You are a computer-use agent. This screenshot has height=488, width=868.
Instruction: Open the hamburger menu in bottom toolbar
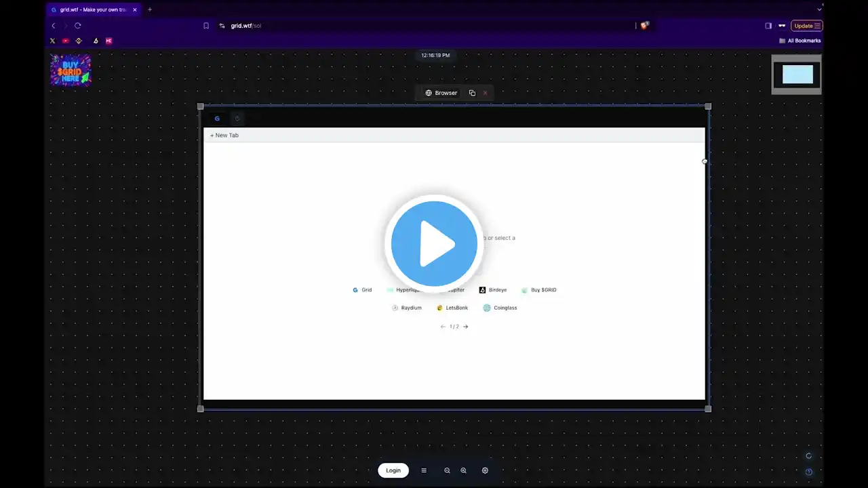coord(424,470)
